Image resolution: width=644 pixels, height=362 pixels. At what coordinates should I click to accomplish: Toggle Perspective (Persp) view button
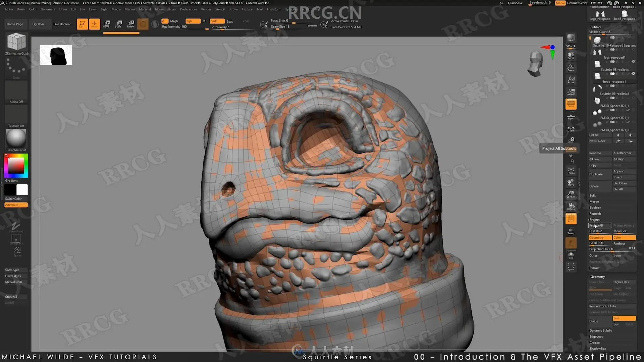571,104
